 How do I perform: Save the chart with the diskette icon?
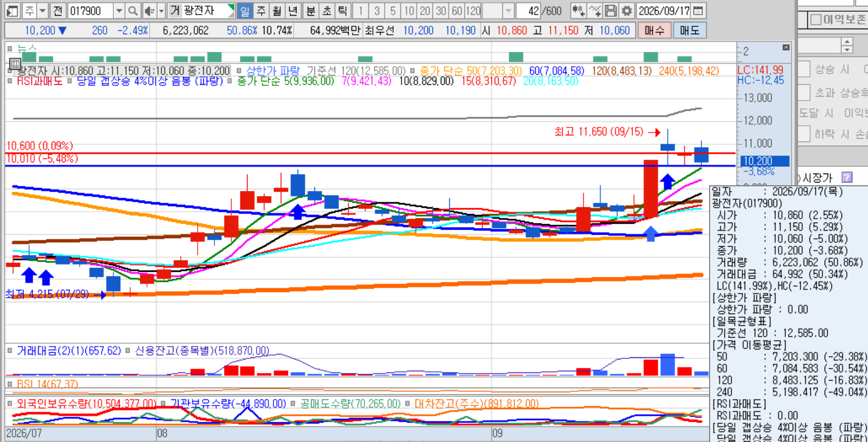(611, 11)
